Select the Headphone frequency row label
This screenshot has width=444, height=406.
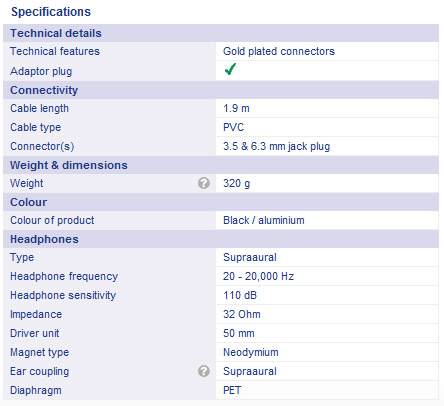(64, 276)
